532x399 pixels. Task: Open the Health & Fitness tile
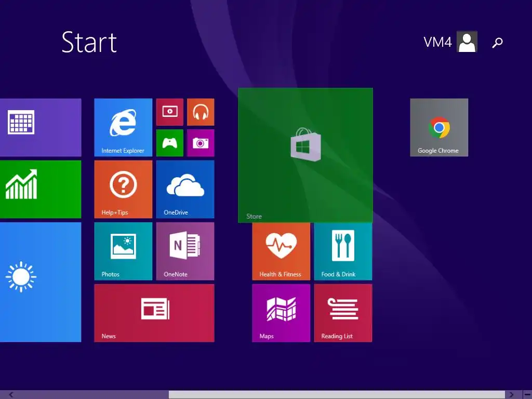tap(281, 251)
